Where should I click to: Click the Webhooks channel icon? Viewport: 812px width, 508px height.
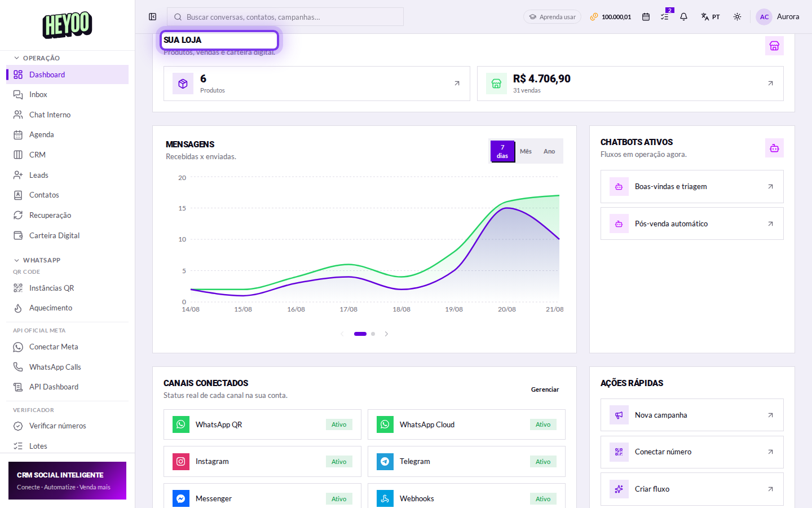(385, 498)
